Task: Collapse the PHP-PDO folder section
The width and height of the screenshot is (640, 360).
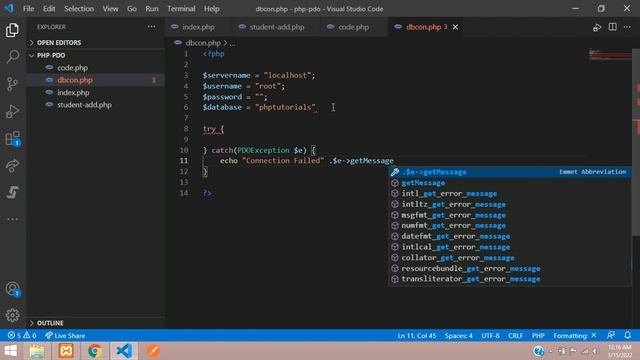Action: pos(51,55)
